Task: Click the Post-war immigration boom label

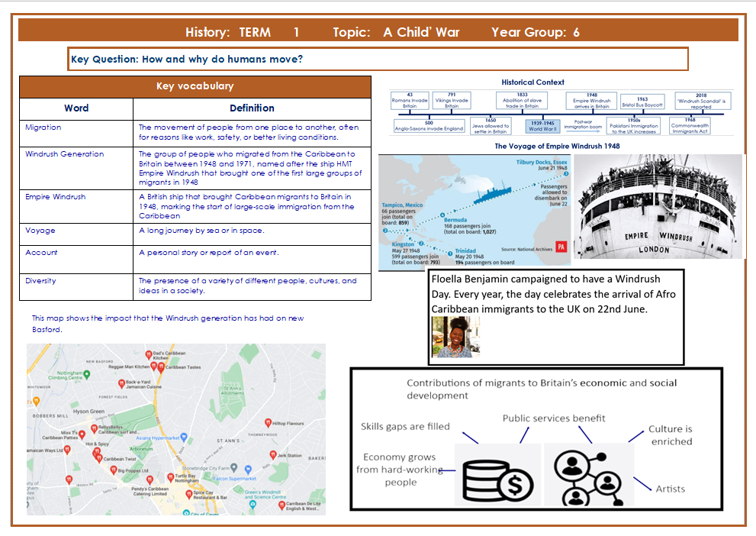Action: click(583, 124)
